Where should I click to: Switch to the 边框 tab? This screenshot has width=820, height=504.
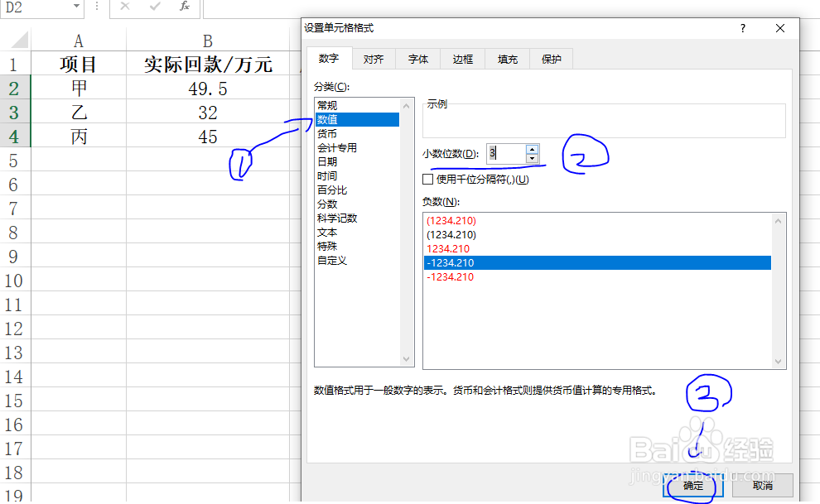tap(463, 59)
